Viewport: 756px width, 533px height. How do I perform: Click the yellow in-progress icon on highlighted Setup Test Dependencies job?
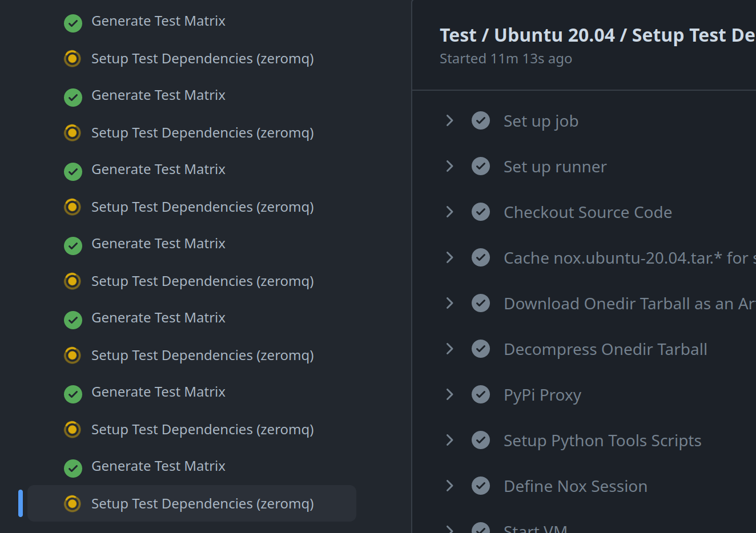[x=73, y=503]
